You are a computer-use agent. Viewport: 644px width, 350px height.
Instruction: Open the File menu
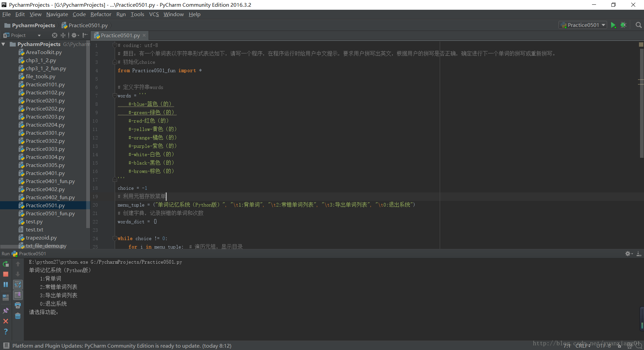[6, 14]
